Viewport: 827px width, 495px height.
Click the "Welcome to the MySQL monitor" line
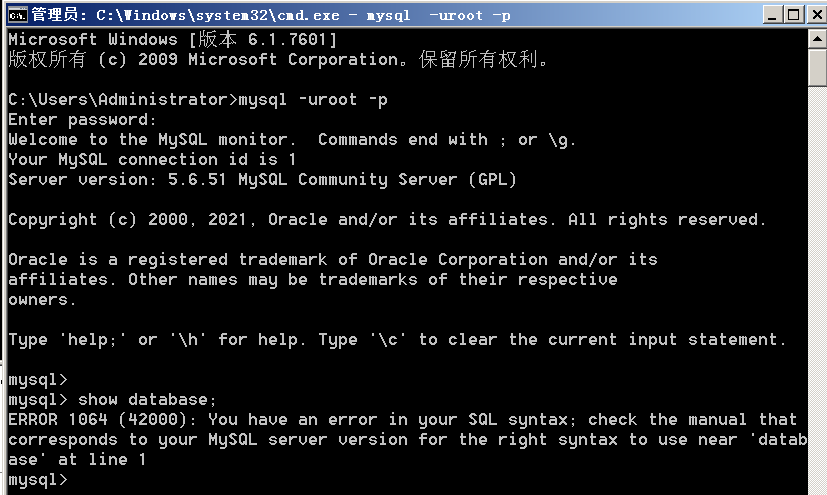(x=292, y=140)
